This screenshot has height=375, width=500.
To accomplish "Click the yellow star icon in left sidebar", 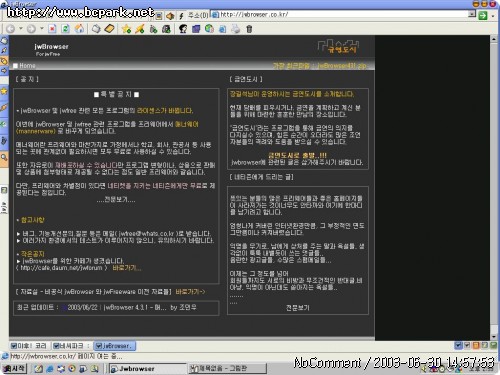I will pos(4,91).
